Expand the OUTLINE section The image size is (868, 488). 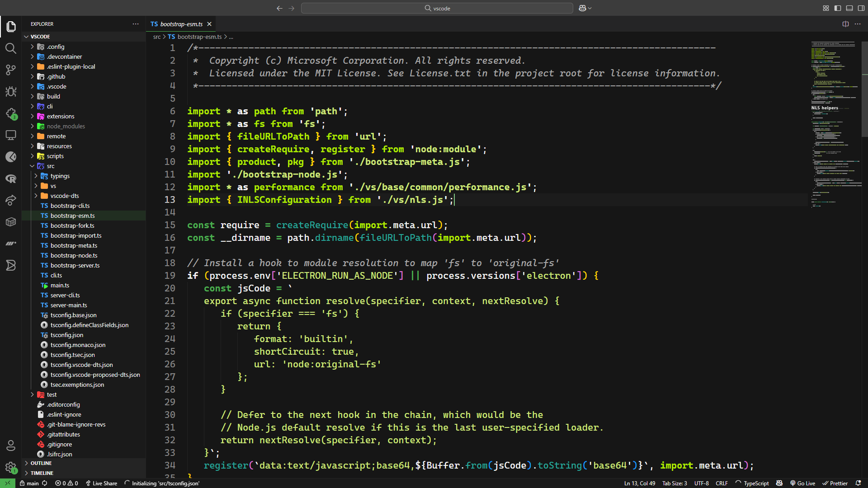(41, 463)
